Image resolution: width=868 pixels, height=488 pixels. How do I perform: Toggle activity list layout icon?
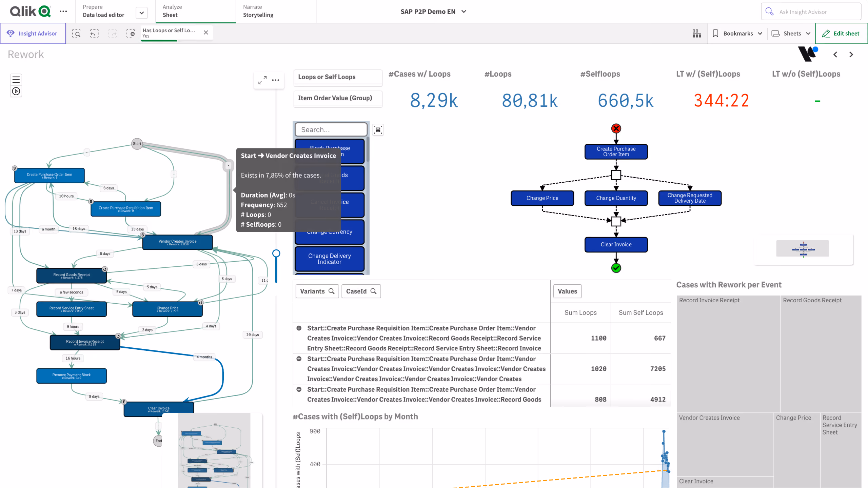378,129
